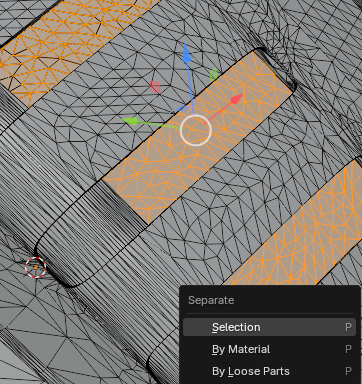
Task: Click the Separate menu title
Action: click(211, 300)
